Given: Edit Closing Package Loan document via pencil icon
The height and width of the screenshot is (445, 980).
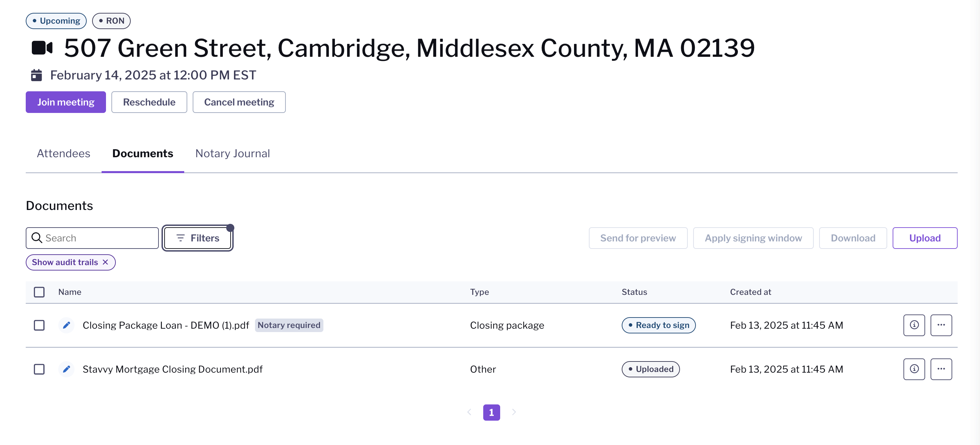Looking at the screenshot, I should 66,325.
